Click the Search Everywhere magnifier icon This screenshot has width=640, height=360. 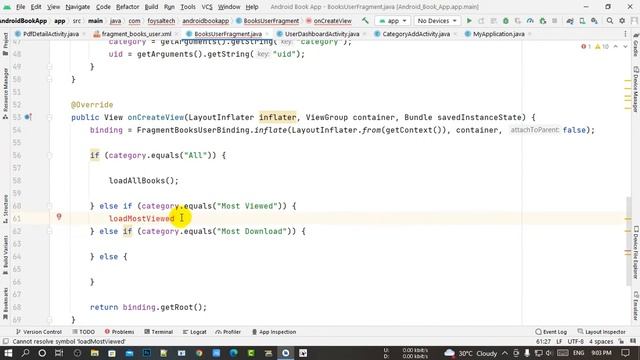(609, 21)
